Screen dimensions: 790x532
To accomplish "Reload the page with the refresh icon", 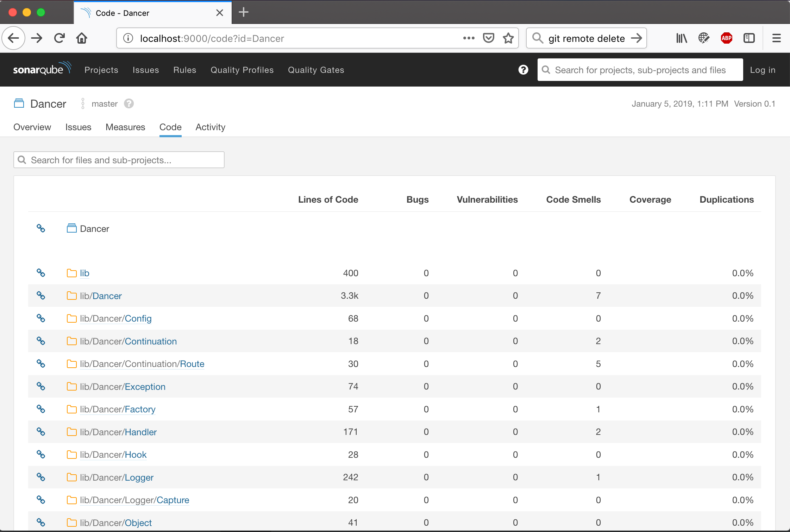I will coord(59,38).
